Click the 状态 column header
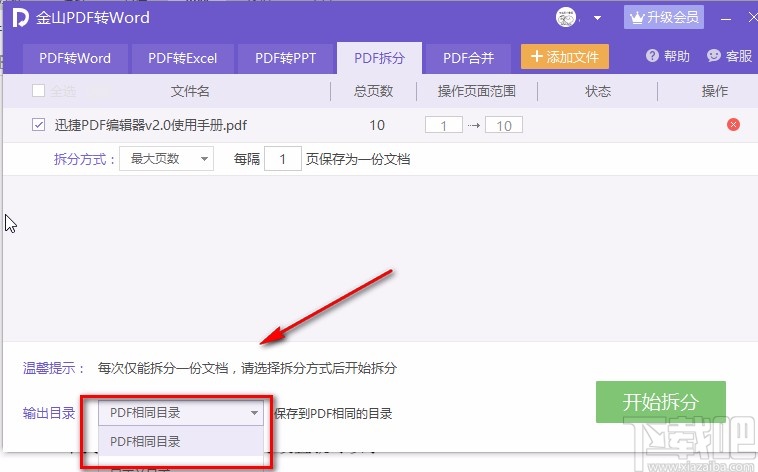 click(598, 91)
